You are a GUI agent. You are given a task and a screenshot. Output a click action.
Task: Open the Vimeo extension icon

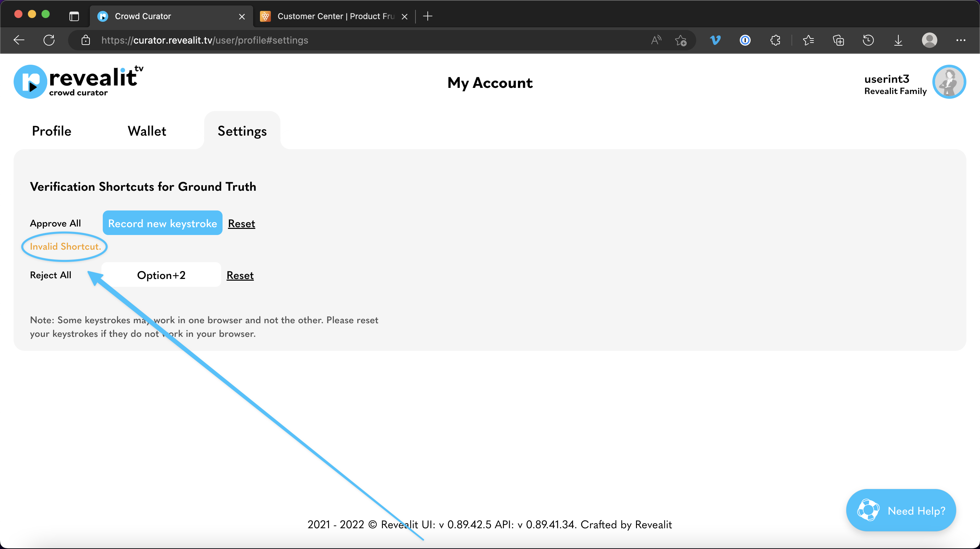click(715, 40)
